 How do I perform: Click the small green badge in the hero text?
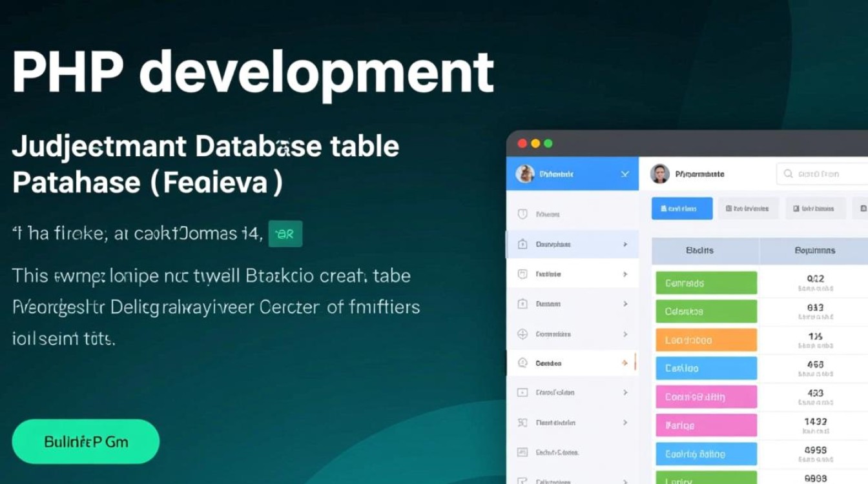click(x=285, y=234)
